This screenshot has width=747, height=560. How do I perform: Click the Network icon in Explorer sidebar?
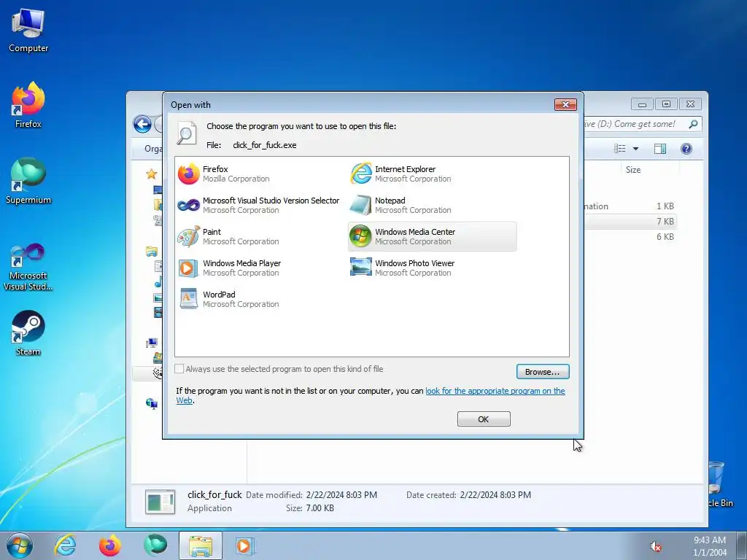click(152, 404)
